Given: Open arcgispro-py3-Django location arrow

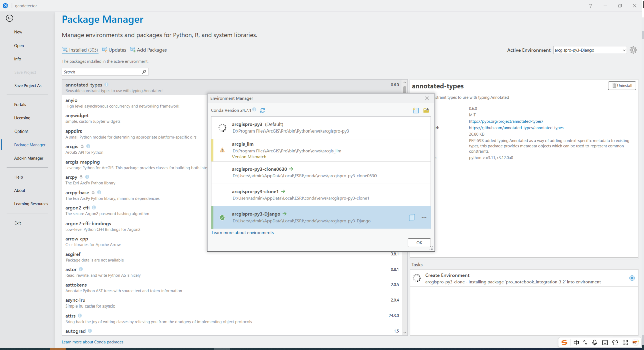Looking at the screenshot, I should (x=285, y=214).
